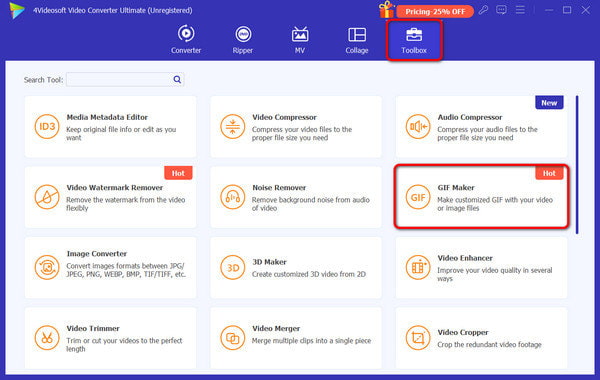Open the MV tab
The image size is (600, 380).
point(300,39)
